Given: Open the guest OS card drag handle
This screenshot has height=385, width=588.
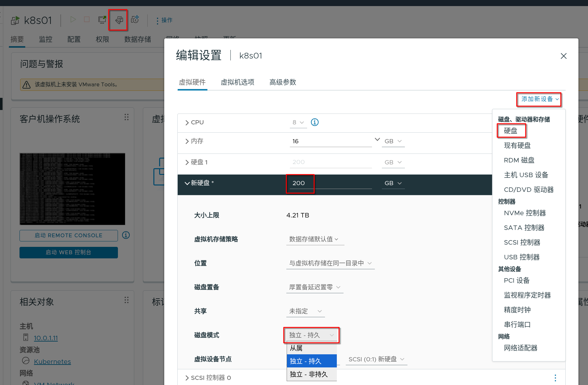Looking at the screenshot, I should pyautogui.click(x=127, y=117).
